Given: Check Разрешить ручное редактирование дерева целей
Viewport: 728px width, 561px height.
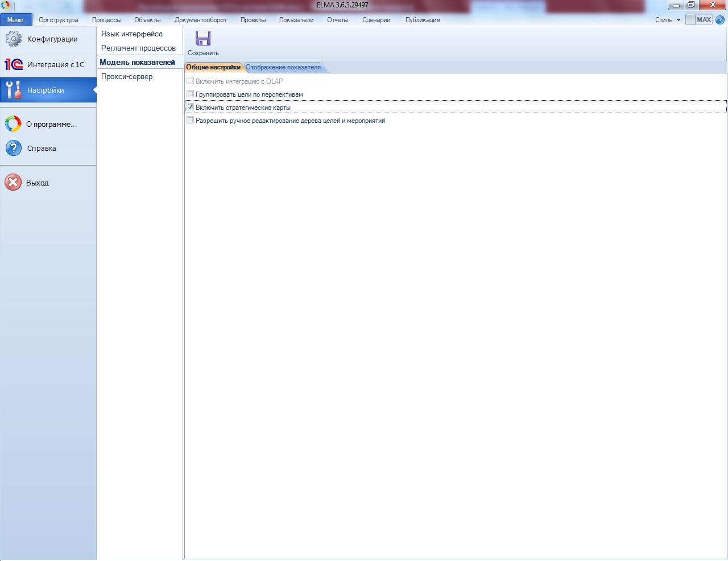Looking at the screenshot, I should (191, 120).
